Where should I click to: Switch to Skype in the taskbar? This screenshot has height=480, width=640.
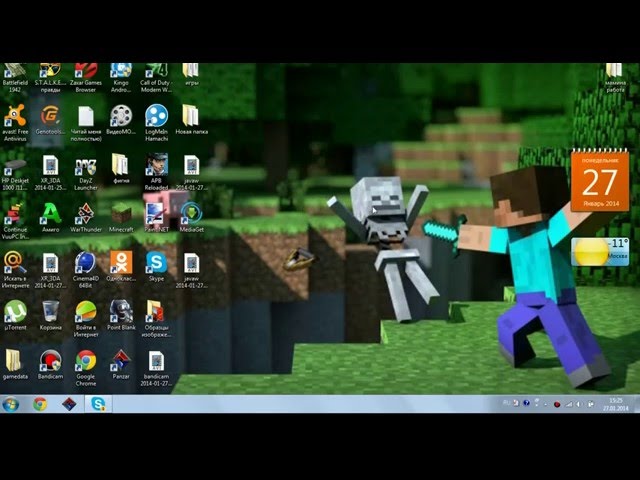point(98,404)
